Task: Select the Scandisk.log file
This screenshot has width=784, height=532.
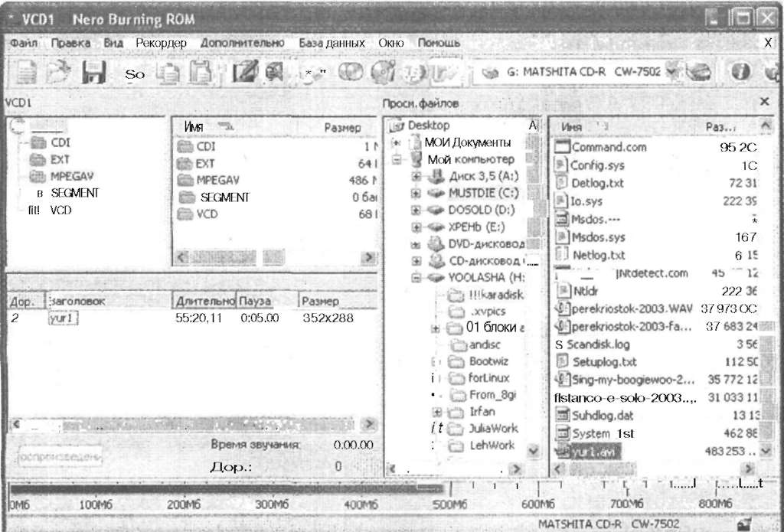Action: (598, 344)
